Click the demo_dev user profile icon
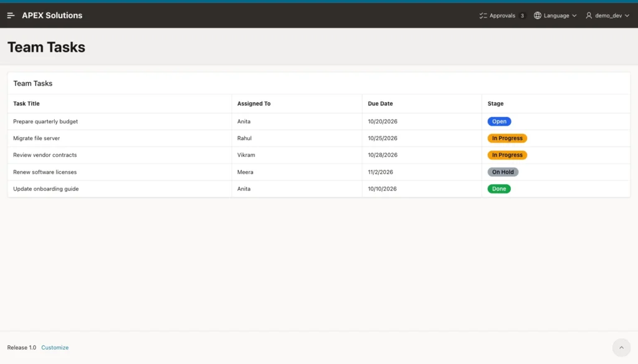The height and width of the screenshot is (364, 638). coord(589,16)
